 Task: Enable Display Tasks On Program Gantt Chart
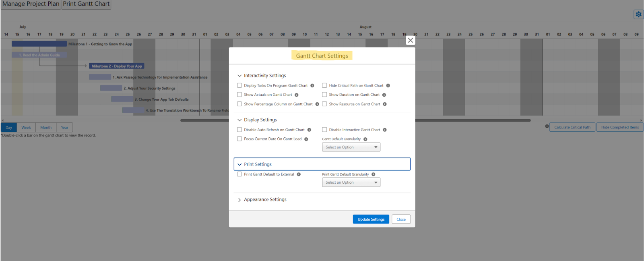[x=239, y=85]
